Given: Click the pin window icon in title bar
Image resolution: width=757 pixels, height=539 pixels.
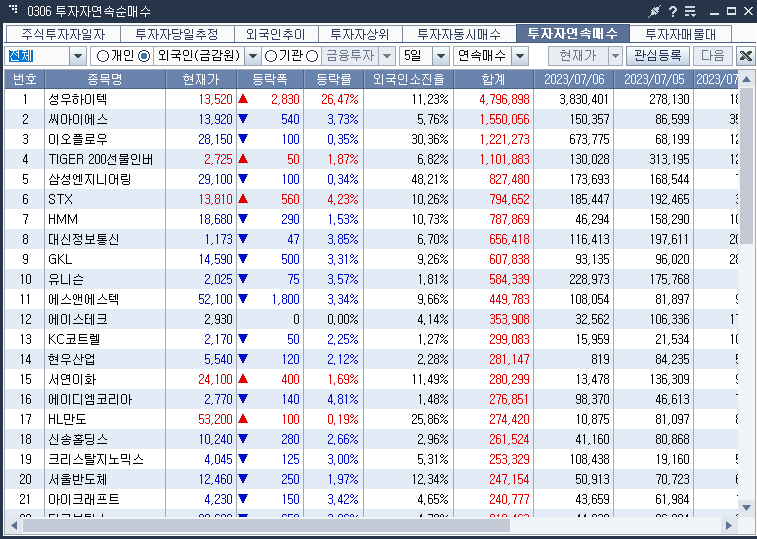Looking at the screenshot, I should (x=655, y=11).
